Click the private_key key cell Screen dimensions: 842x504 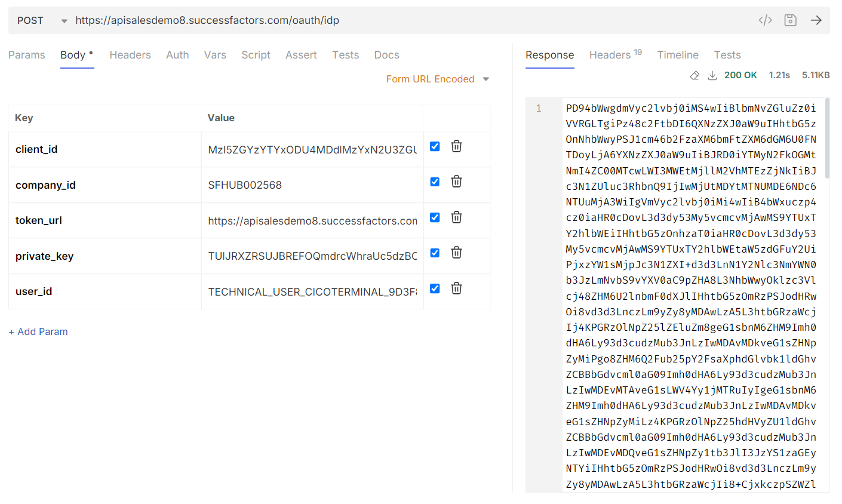point(105,256)
